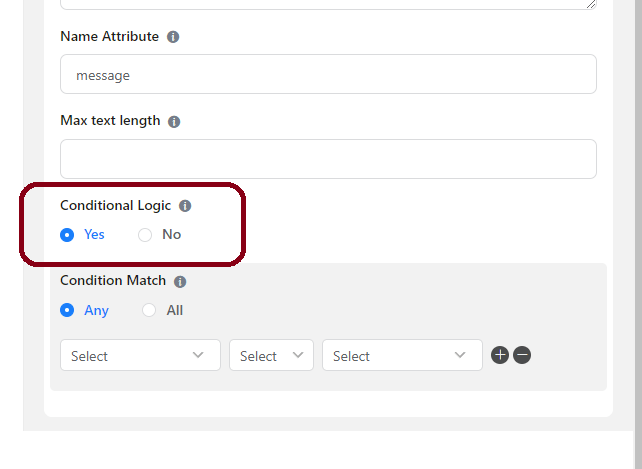The width and height of the screenshot is (642, 469).
Task: Click the textarea resize handle at top
Action: tap(591, 4)
